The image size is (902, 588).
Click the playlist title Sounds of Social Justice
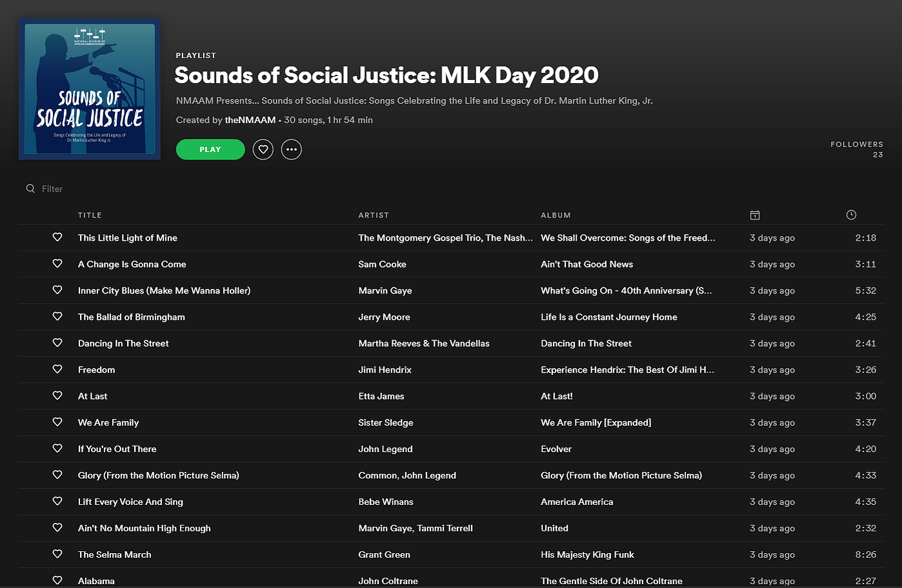386,75
